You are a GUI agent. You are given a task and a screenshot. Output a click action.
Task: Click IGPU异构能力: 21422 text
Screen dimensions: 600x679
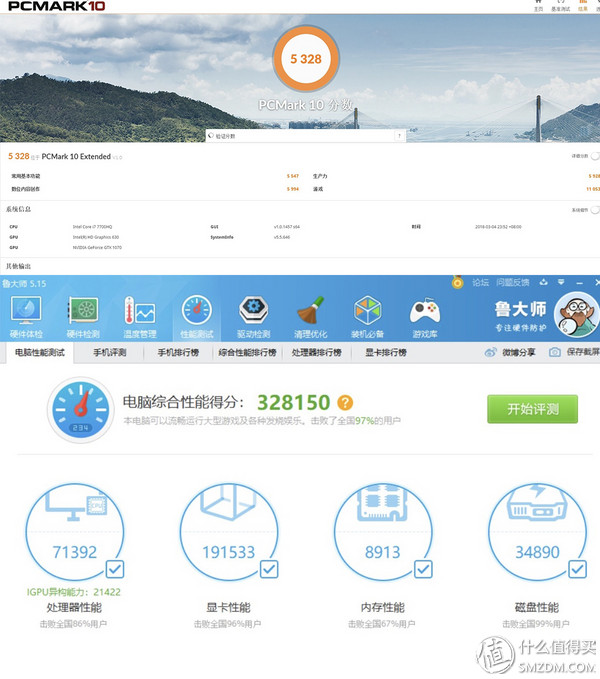[74, 592]
